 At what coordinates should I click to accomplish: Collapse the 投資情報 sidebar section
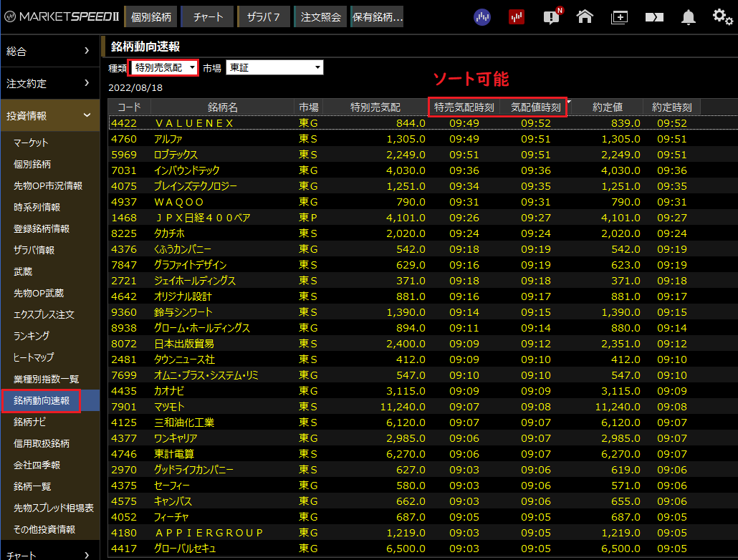[x=50, y=115]
